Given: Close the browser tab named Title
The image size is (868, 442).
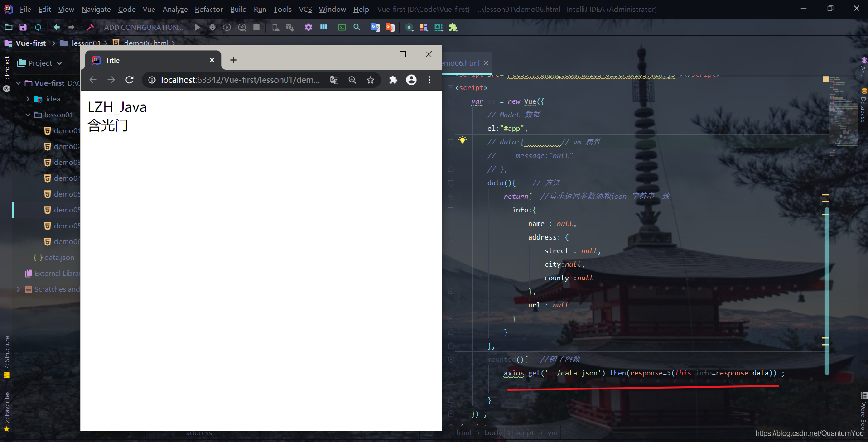Looking at the screenshot, I should pyautogui.click(x=212, y=60).
